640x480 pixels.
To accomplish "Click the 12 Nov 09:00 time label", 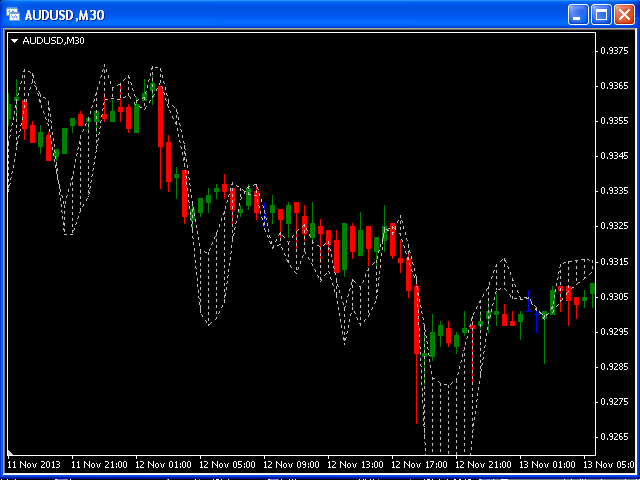I will (291, 464).
